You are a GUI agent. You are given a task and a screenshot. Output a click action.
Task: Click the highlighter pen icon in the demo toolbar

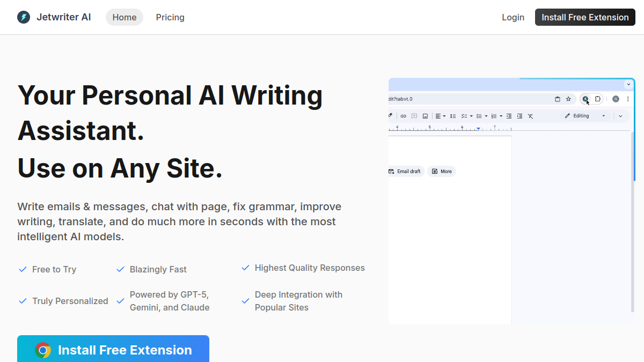point(390,115)
